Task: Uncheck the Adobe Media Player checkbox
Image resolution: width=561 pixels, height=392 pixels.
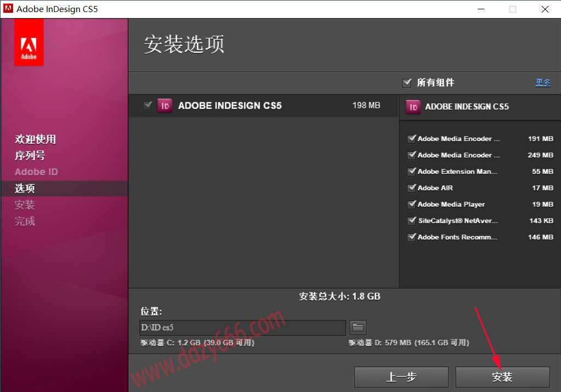Action: point(412,204)
